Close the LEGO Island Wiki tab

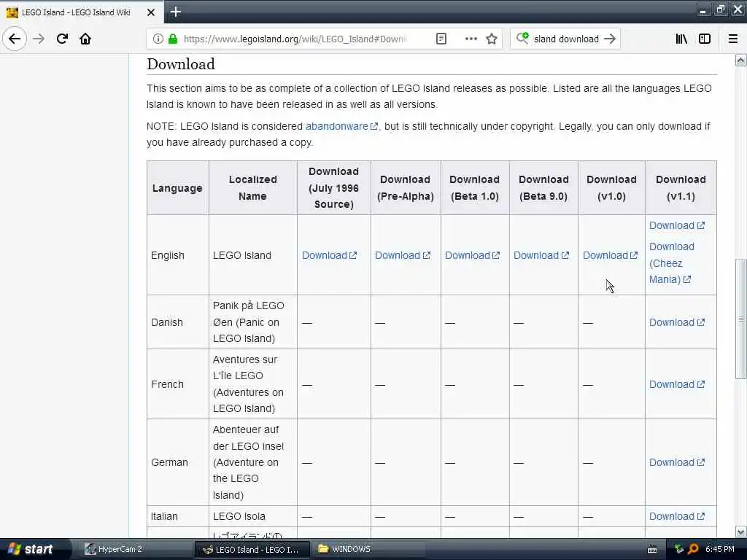tap(151, 12)
